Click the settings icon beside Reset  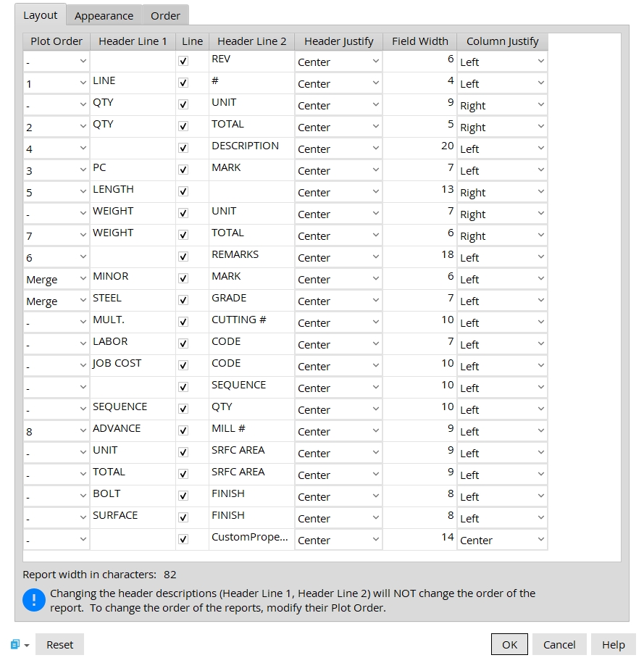click(16, 645)
